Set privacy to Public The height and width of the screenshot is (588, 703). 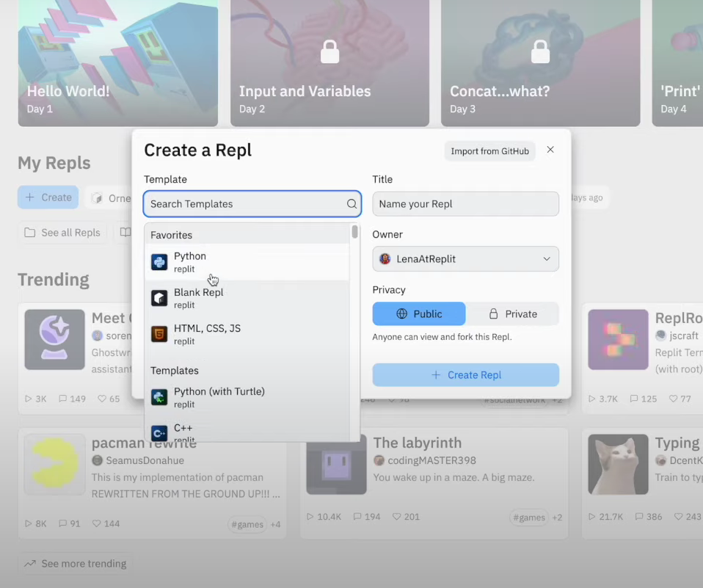(419, 313)
